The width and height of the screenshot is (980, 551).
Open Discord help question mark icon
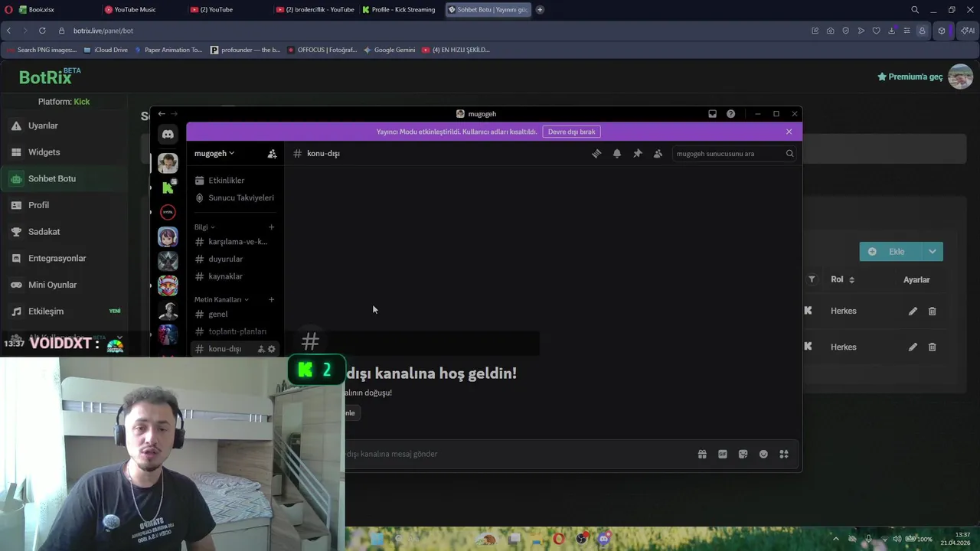pyautogui.click(x=730, y=114)
